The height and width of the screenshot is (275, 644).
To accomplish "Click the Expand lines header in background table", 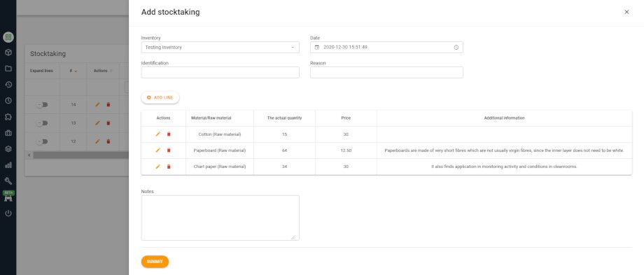I will click(41, 71).
